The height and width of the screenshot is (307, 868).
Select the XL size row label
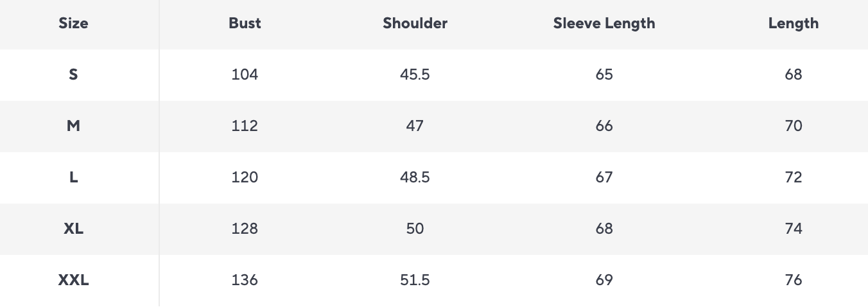73,229
